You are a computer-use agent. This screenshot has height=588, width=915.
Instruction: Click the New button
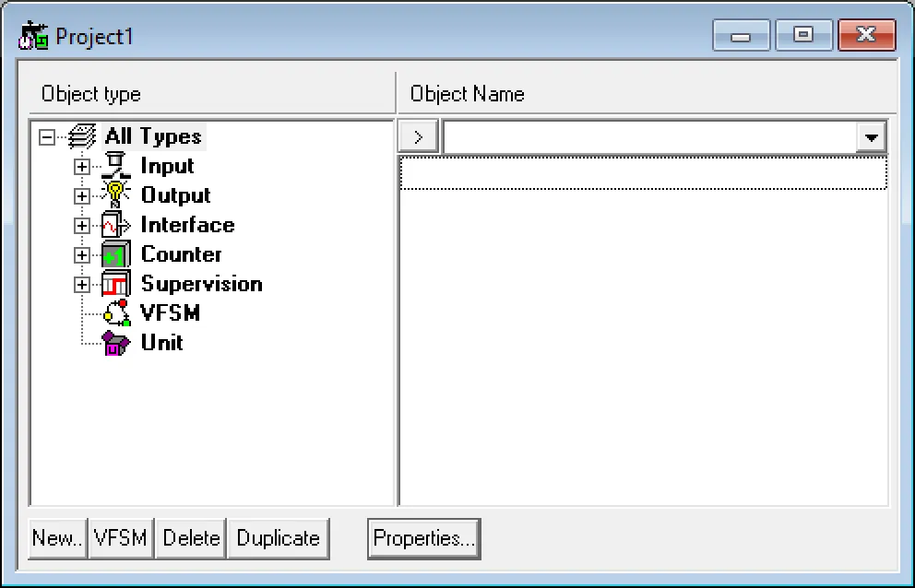pos(57,538)
